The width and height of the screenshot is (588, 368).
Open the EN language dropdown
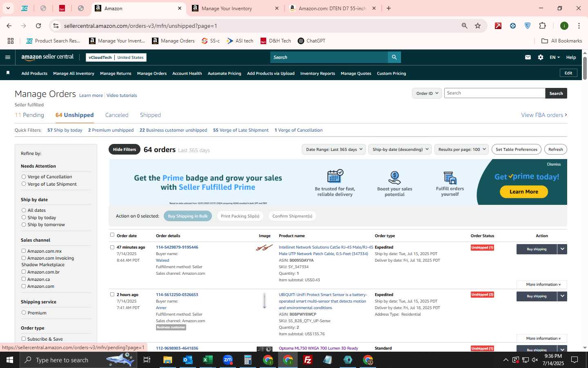[555, 57]
